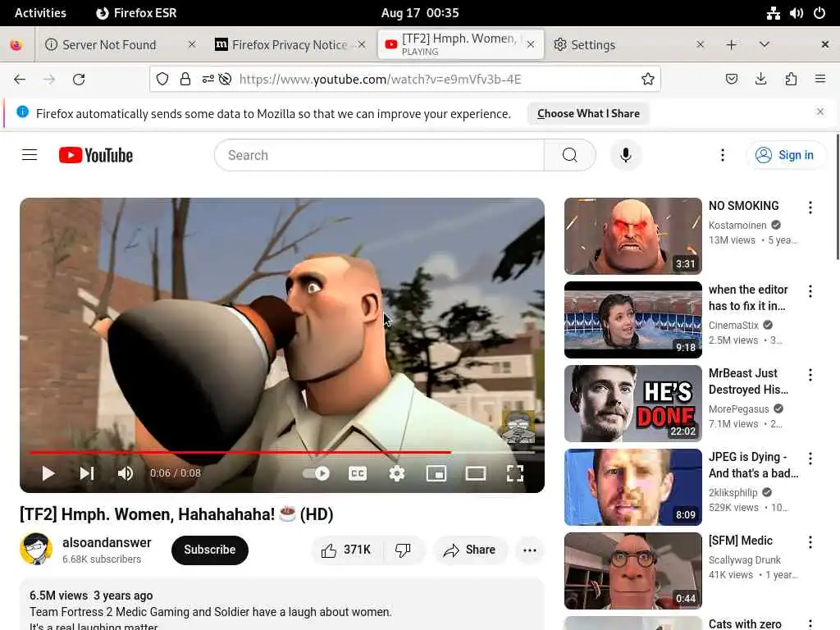This screenshot has width=840, height=630.
Task: Open menu for MrBeast Just Destroyed video
Action: click(x=810, y=374)
